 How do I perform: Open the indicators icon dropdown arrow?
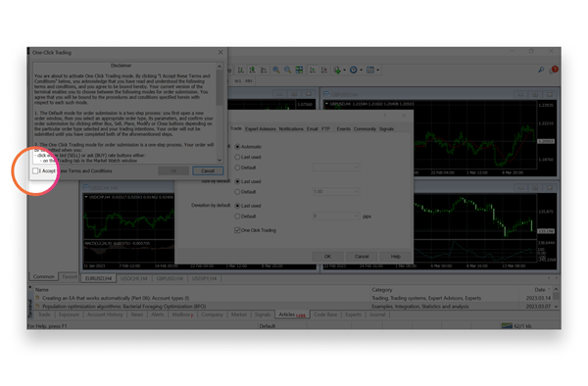click(x=344, y=71)
